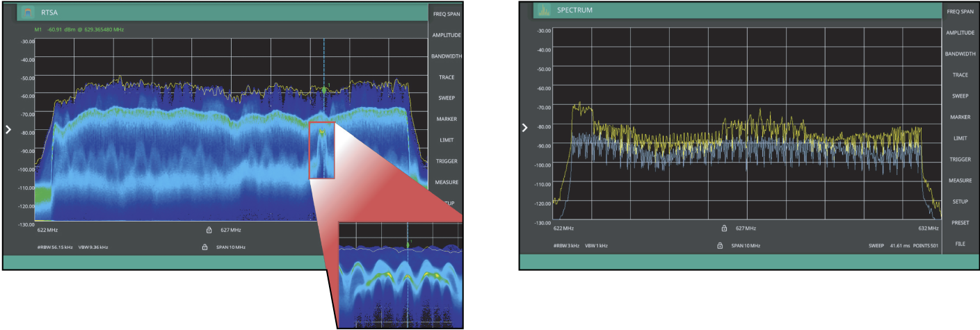This screenshot has width=980, height=330.
Task: Open the FILE menu in Spectrum view
Action: tap(960, 244)
